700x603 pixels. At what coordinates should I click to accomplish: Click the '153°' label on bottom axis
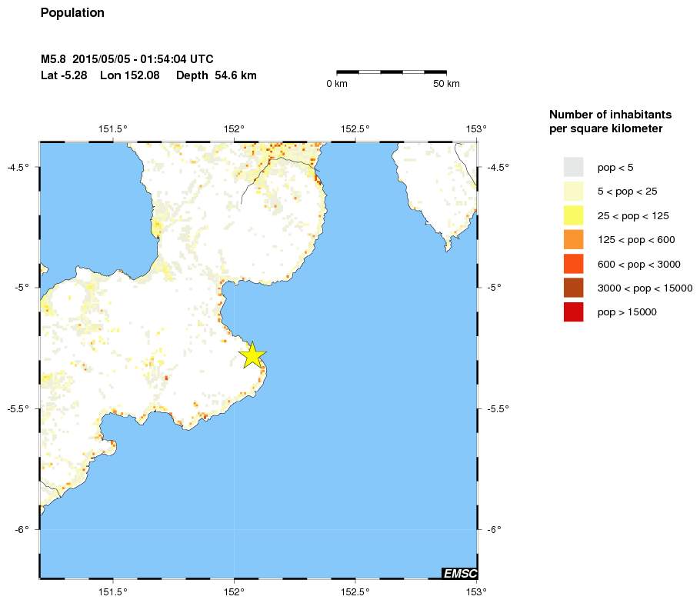pyautogui.click(x=477, y=591)
